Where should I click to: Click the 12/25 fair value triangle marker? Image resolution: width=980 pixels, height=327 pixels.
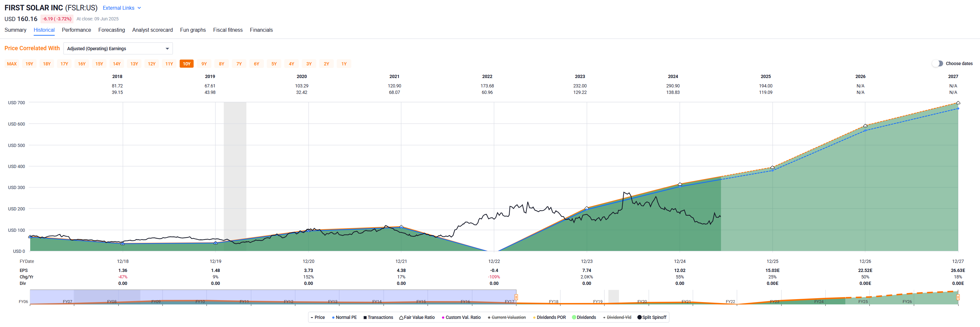[772, 167]
